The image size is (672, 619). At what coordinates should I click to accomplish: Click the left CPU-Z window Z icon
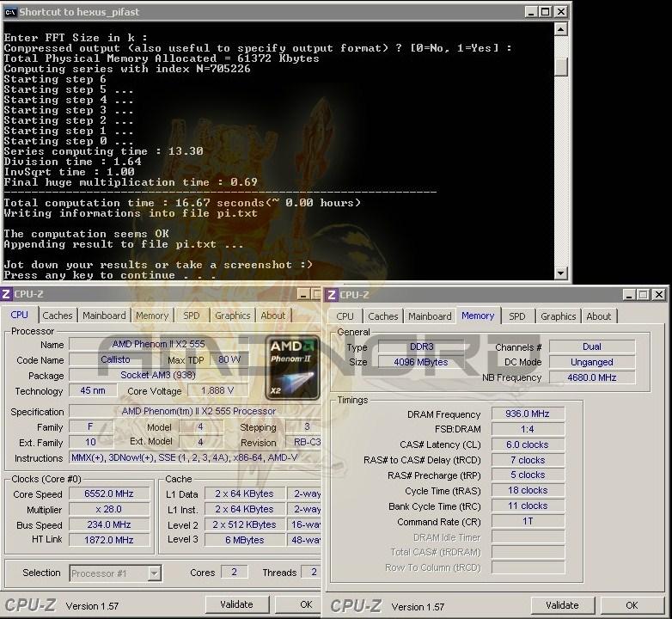tap(6, 294)
